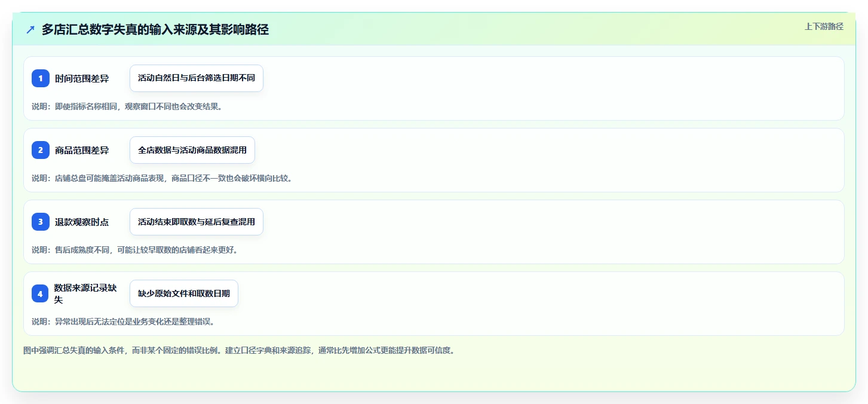Viewport: 868px width, 404px height.
Task: Select the 全店数据与活动商品数据混用 chip
Action: (x=192, y=150)
